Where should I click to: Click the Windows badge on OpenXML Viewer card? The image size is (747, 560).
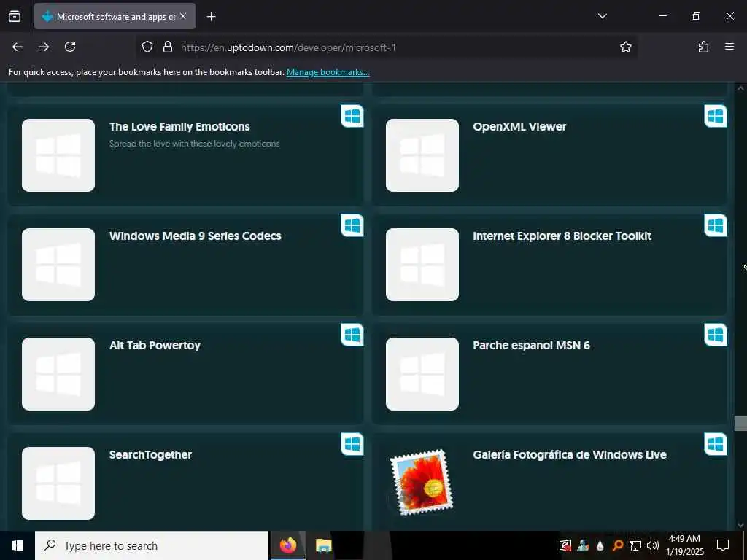pyautogui.click(x=716, y=116)
